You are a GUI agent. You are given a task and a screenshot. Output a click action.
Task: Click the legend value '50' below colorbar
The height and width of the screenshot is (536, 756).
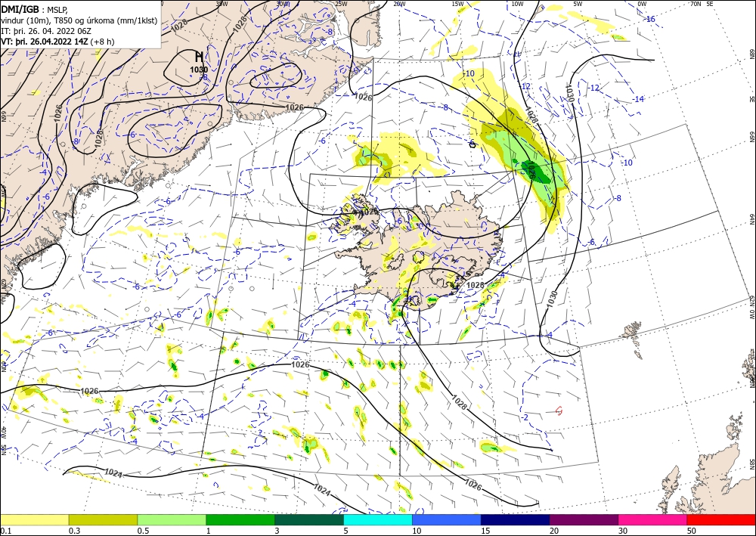pyautogui.click(x=692, y=531)
